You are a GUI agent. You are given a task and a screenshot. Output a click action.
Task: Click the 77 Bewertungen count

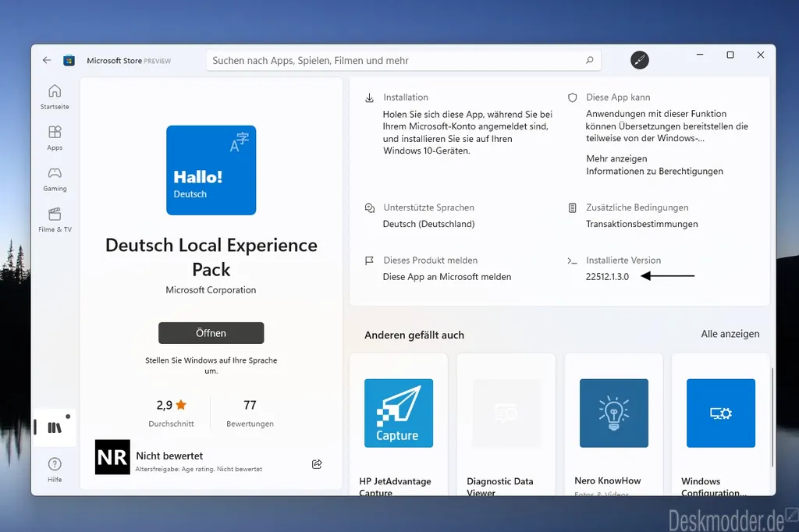click(x=250, y=413)
